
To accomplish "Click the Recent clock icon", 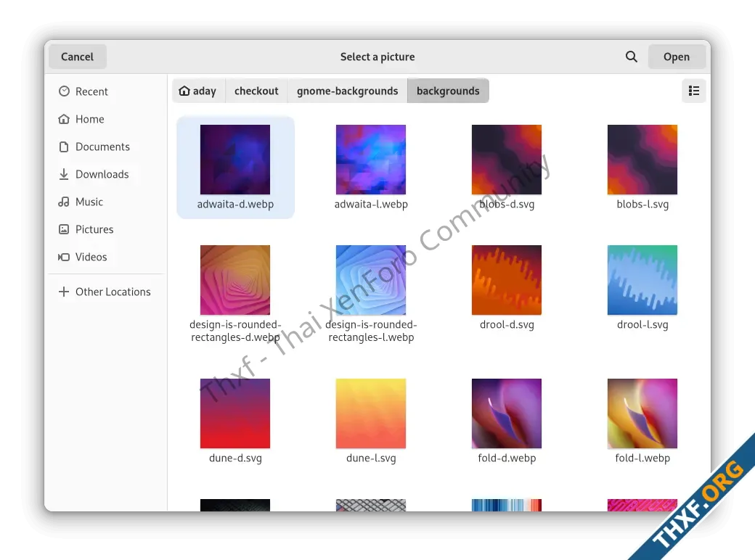I will tap(64, 91).
